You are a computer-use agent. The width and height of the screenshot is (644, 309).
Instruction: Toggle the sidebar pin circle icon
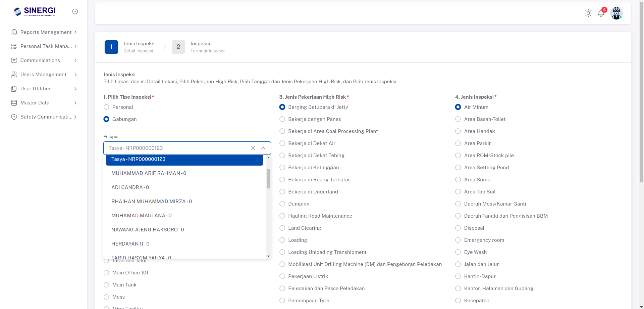[x=75, y=11]
